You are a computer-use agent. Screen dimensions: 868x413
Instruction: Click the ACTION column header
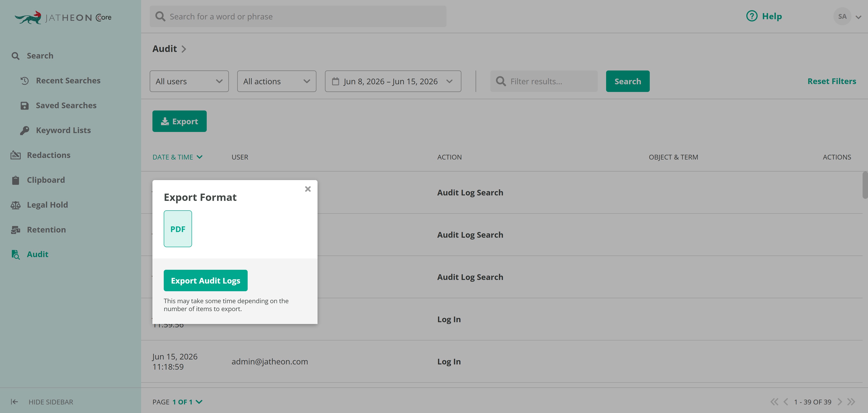(450, 157)
